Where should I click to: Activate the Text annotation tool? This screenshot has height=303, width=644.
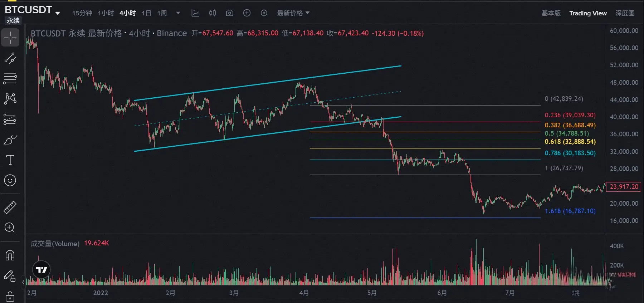(x=10, y=160)
